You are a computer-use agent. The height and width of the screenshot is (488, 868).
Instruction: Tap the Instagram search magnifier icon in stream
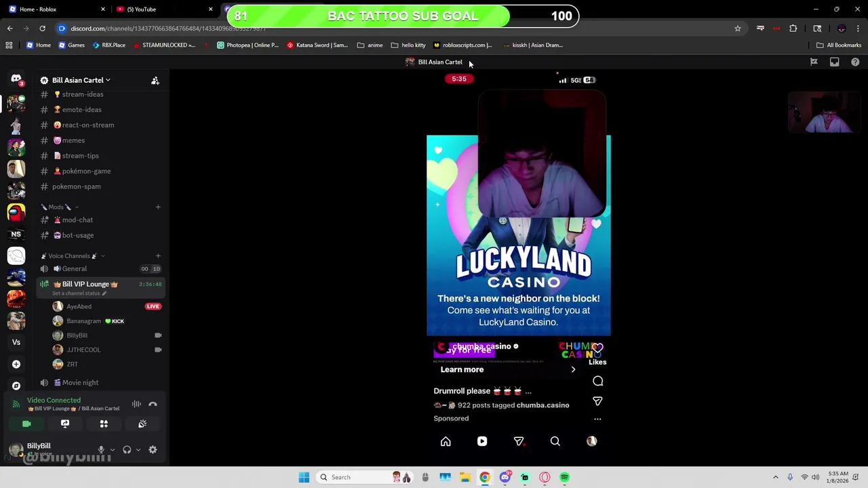click(x=555, y=441)
